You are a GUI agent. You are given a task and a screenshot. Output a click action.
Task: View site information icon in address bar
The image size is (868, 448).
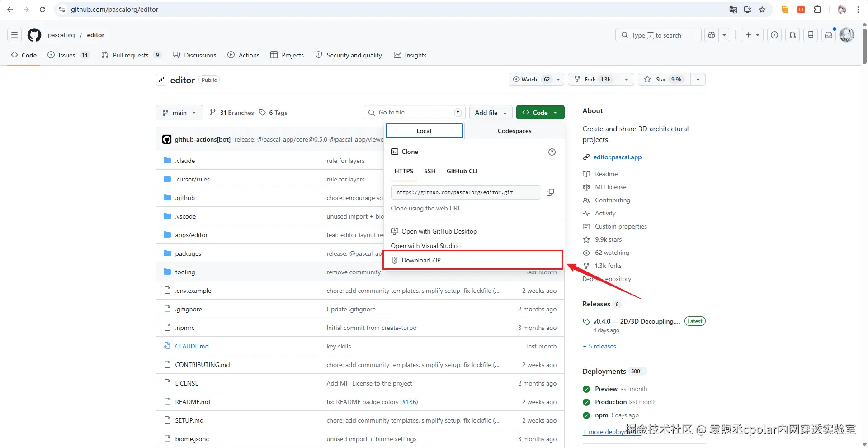pos(62,10)
